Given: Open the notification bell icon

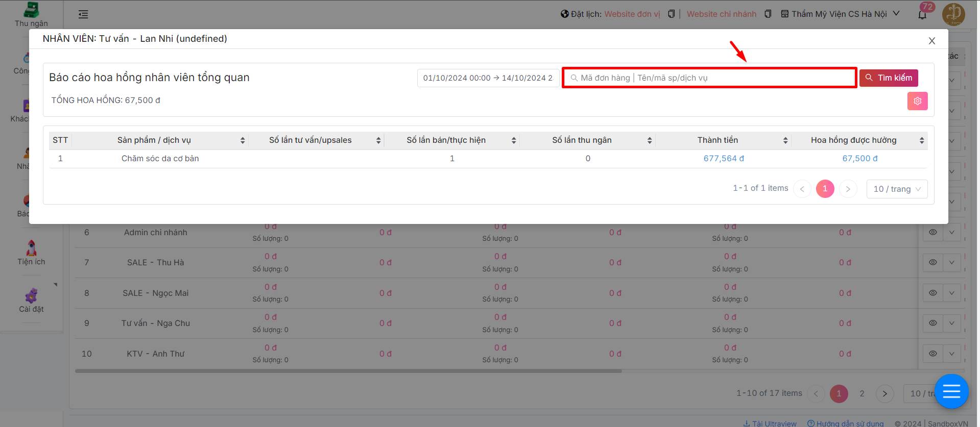Looking at the screenshot, I should pos(922,14).
